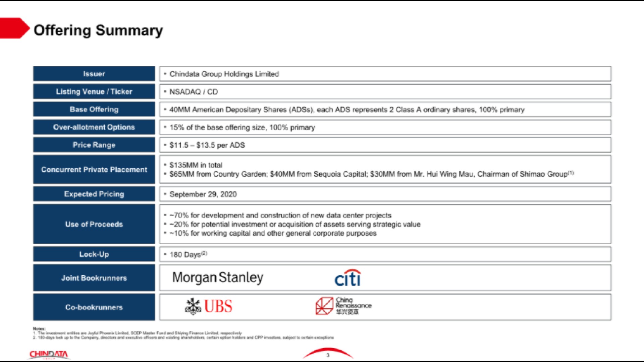Click the Concurrent Private Placement label
This screenshot has height=362, width=644.
pyautogui.click(x=94, y=169)
